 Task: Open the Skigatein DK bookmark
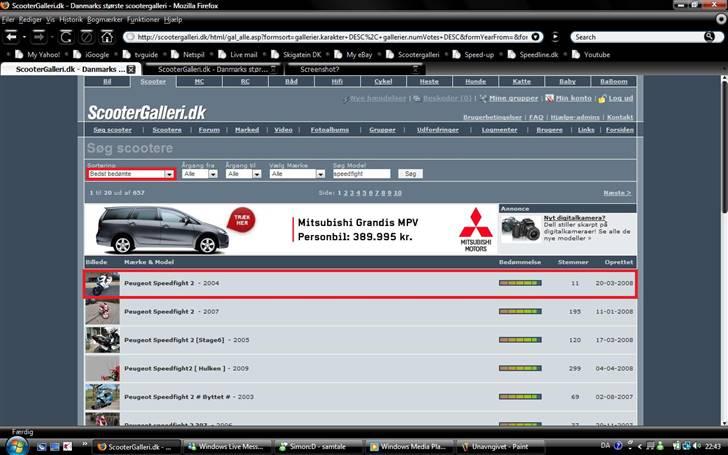coord(296,54)
